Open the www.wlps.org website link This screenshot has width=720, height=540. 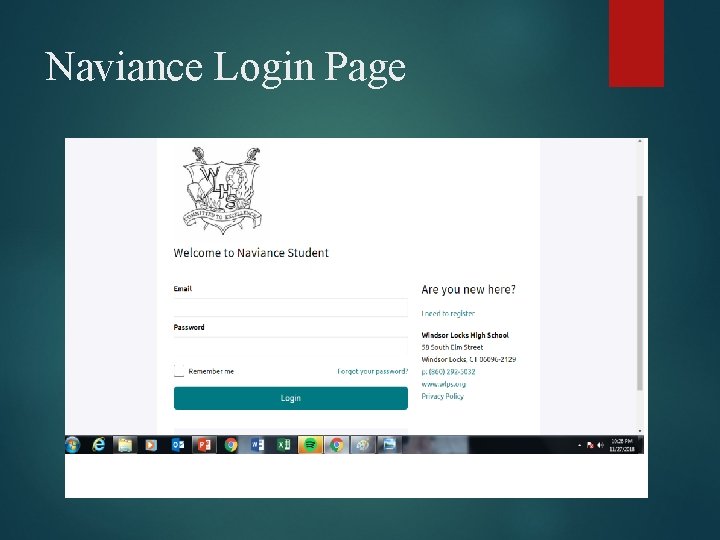pos(444,384)
